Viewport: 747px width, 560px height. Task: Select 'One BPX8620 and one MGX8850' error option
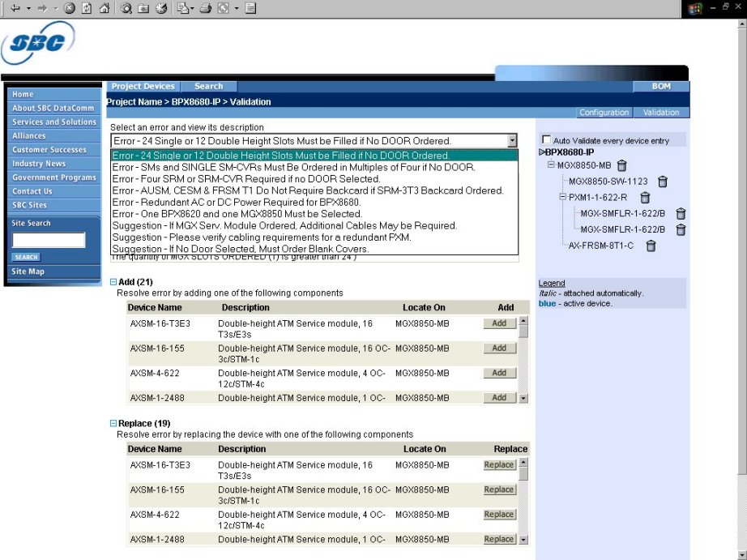(314, 214)
